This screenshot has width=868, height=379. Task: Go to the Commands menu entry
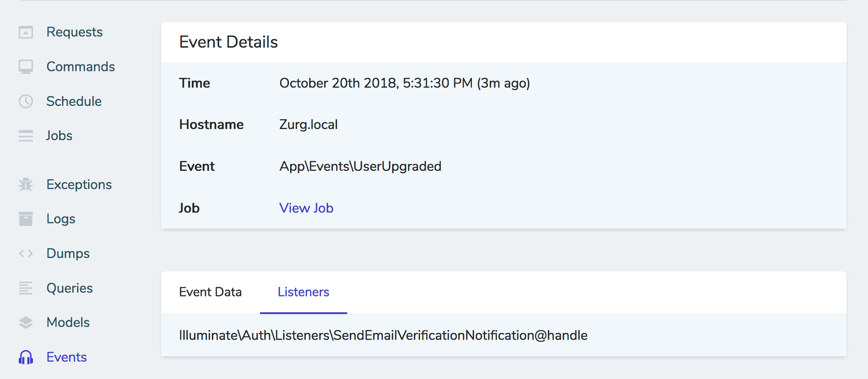80,67
